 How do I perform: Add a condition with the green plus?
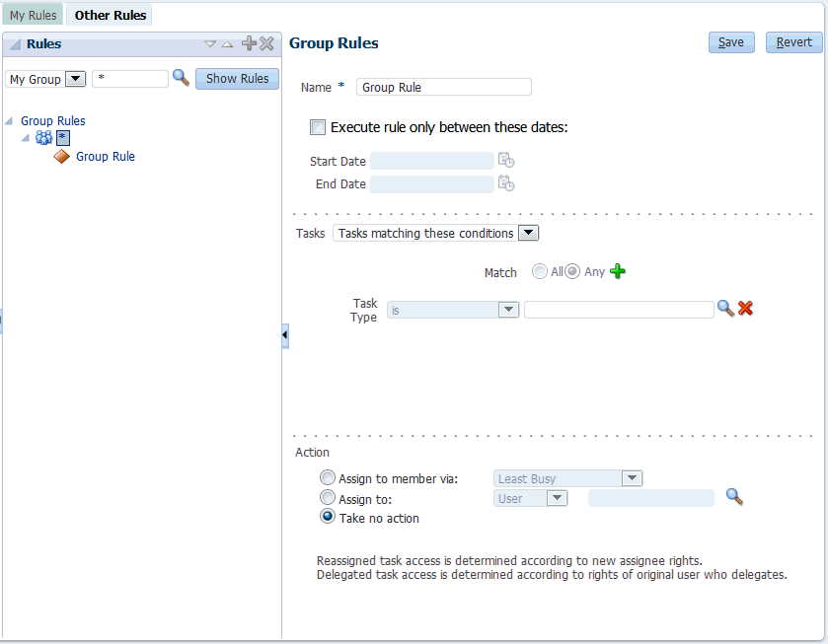point(618,271)
